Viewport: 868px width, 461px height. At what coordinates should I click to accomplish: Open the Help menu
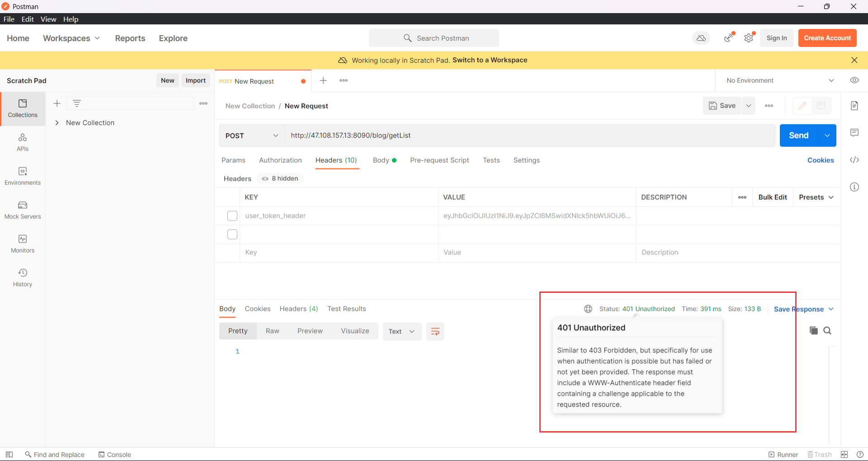(71, 19)
